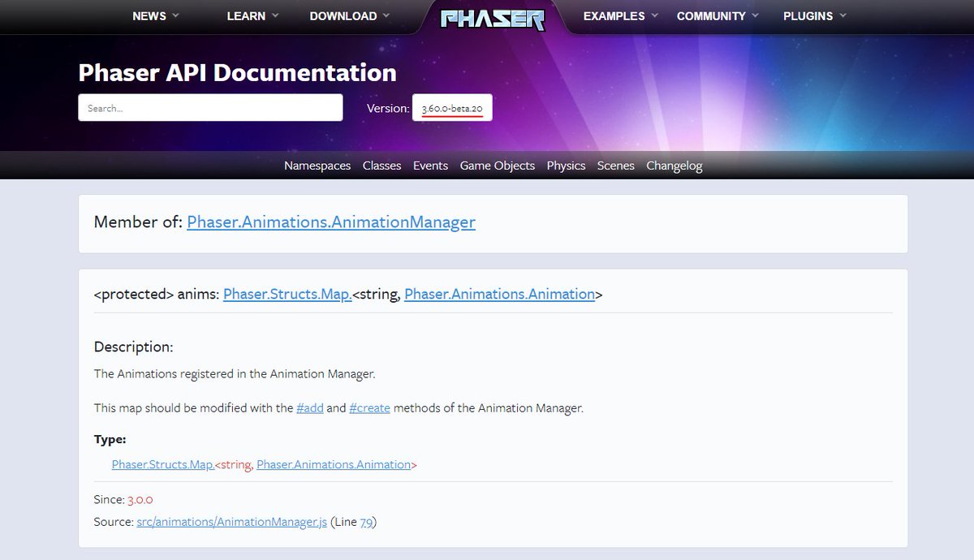
Task: Click text 'The Animations registered in the Animation Manager.'
Action: click(x=235, y=374)
